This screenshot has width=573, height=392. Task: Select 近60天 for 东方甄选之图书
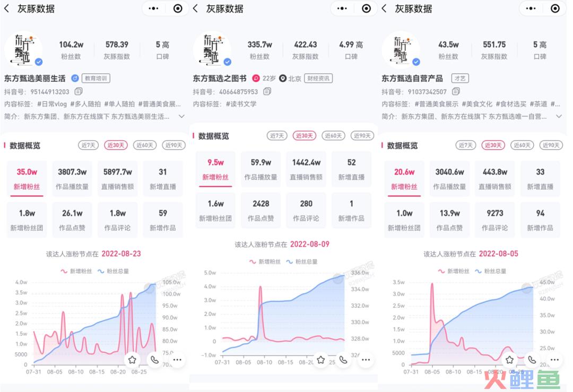pyautogui.click(x=333, y=136)
